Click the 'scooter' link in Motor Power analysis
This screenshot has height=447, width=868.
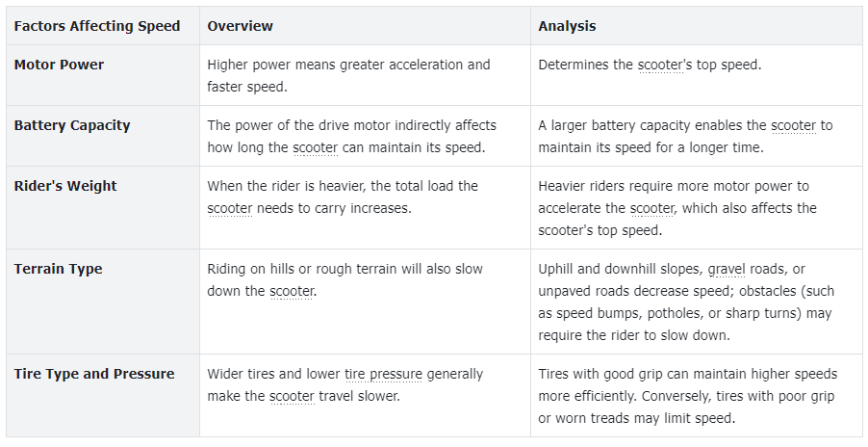[x=660, y=65]
